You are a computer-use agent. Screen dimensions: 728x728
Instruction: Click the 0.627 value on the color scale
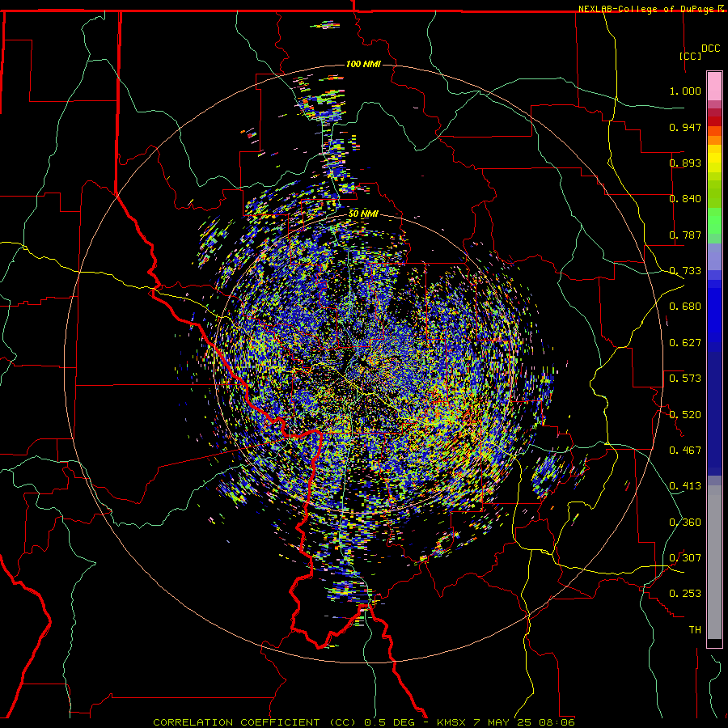[x=685, y=343]
